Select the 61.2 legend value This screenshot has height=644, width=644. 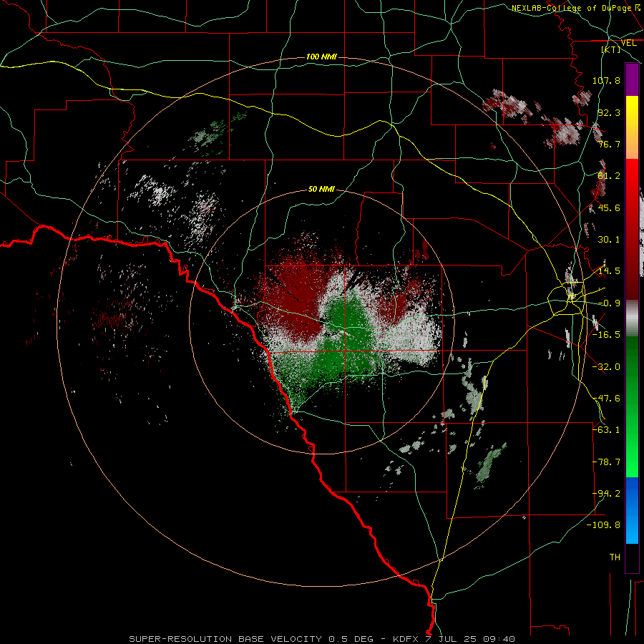609,176
